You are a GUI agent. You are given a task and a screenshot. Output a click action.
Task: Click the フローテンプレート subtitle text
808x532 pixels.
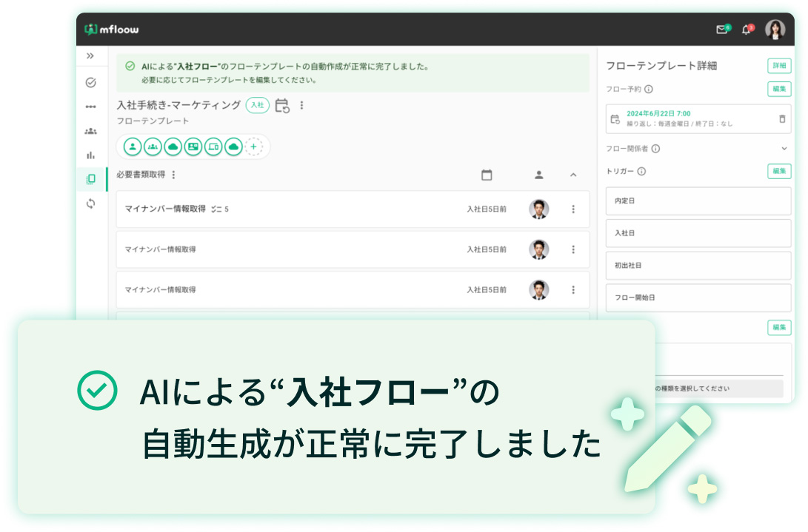(x=153, y=121)
